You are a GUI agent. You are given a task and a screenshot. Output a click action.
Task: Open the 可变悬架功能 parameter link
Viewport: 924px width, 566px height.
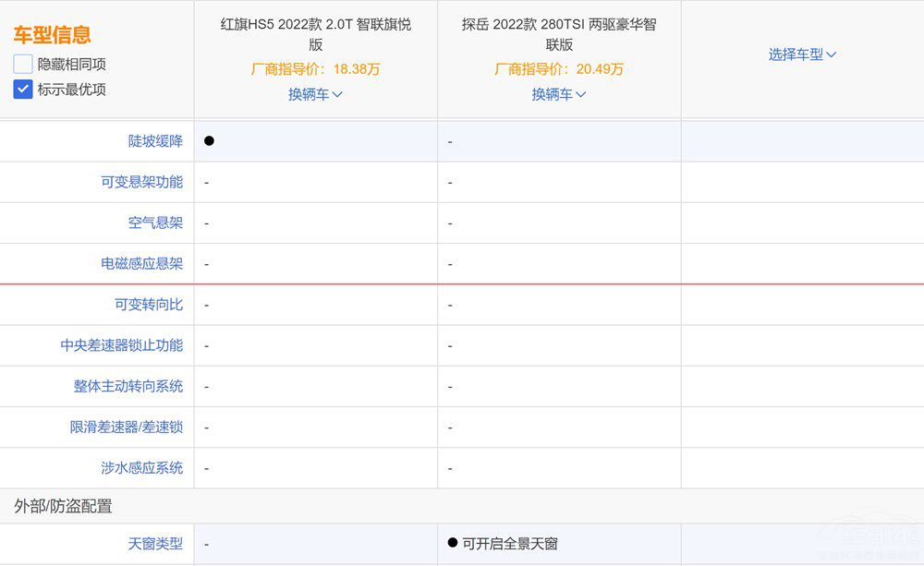[x=141, y=182]
